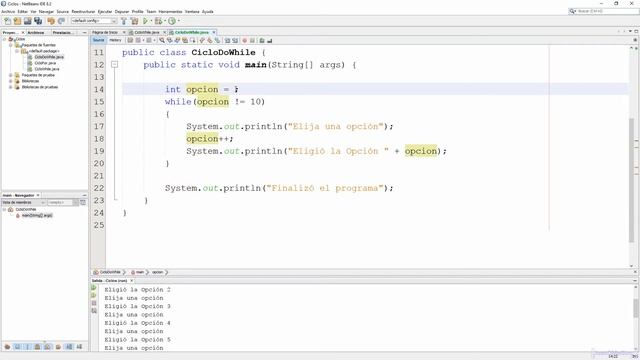Toggle Show Fields filter in Navigator
This screenshot has width=640, height=360.
tap(17, 347)
